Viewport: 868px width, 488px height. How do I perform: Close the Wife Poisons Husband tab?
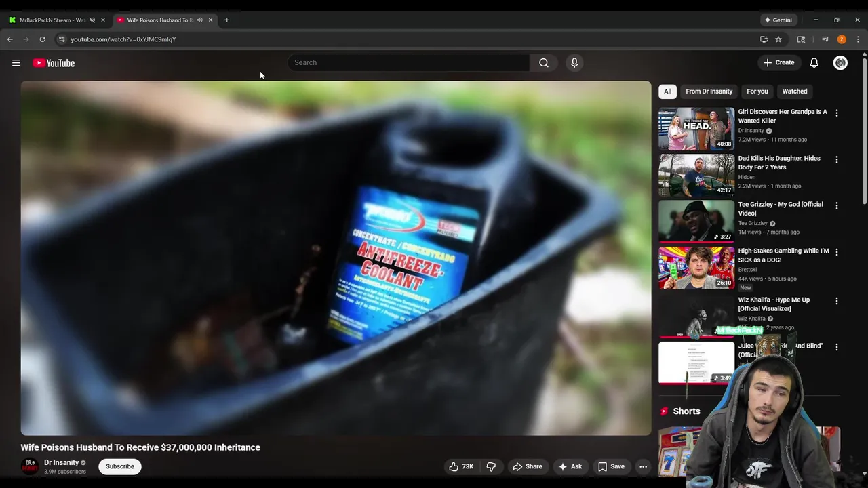(x=210, y=20)
